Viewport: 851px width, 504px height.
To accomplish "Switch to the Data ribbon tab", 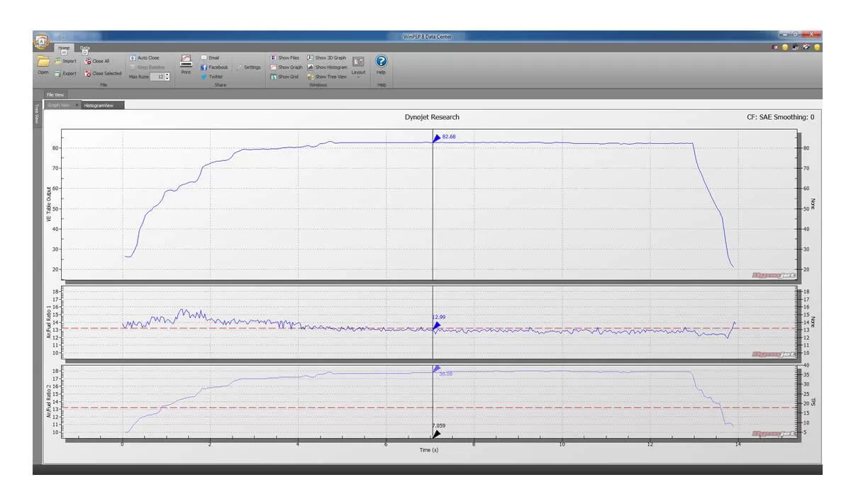I will [85, 49].
